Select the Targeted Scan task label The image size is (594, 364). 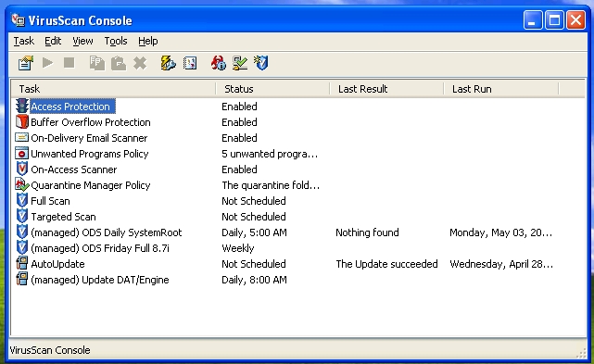click(63, 217)
